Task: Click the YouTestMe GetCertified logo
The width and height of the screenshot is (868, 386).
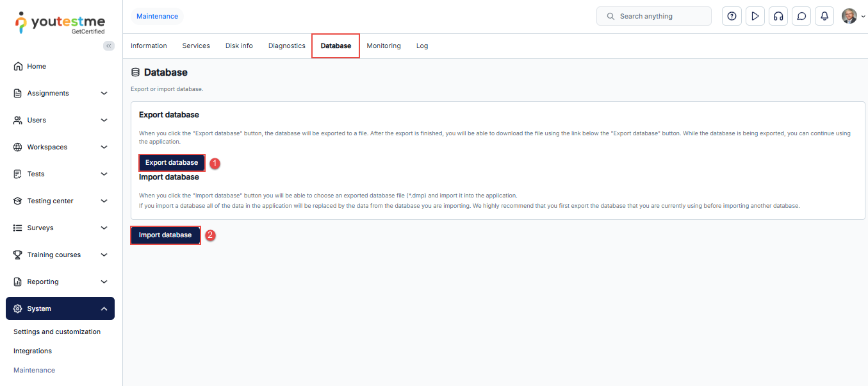Action: [60, 23]
